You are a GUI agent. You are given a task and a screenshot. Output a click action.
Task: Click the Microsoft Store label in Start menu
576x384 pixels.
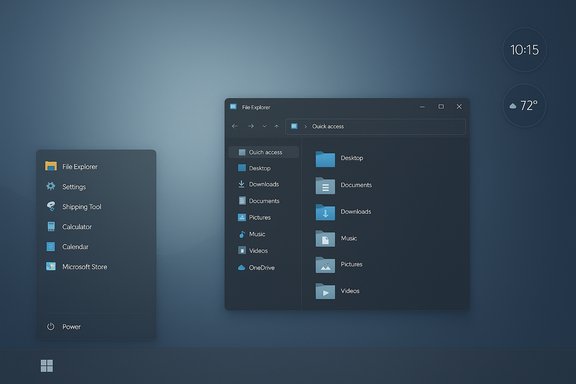(84, 267)
